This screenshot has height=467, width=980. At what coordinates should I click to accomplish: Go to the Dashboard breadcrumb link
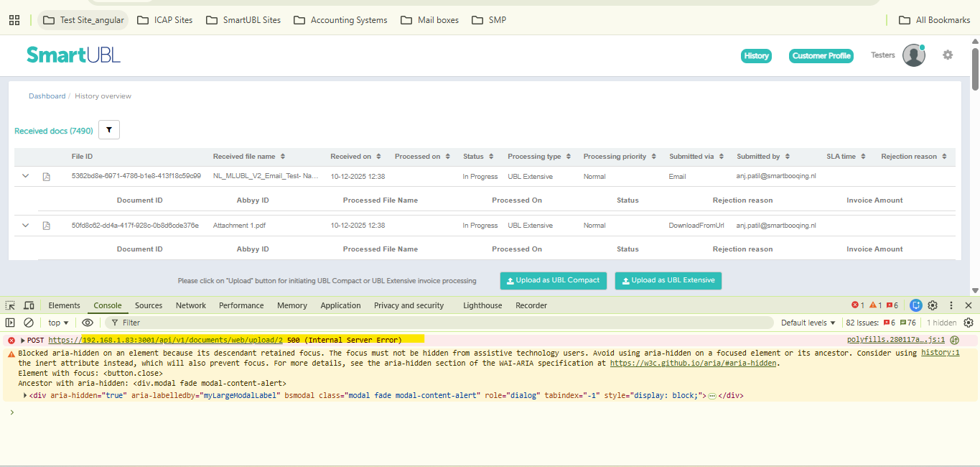pyautogui.click(x=47, y=96)
